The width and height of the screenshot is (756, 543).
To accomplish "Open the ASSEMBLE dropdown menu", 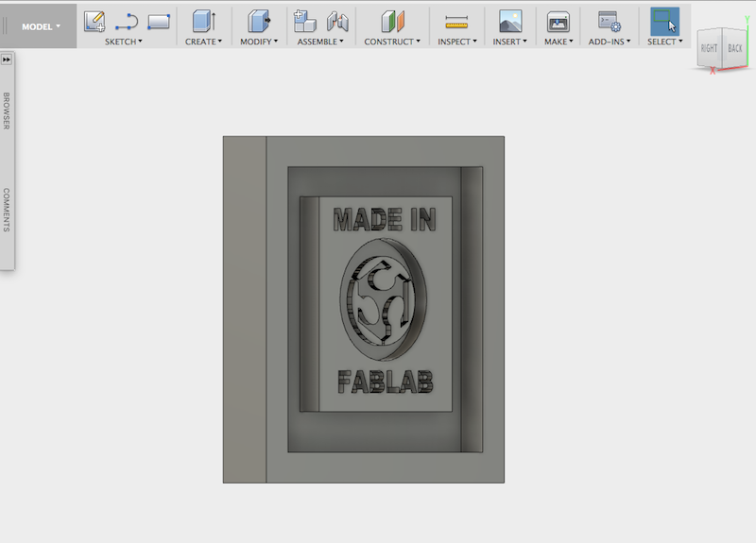I will coord(320,42).
